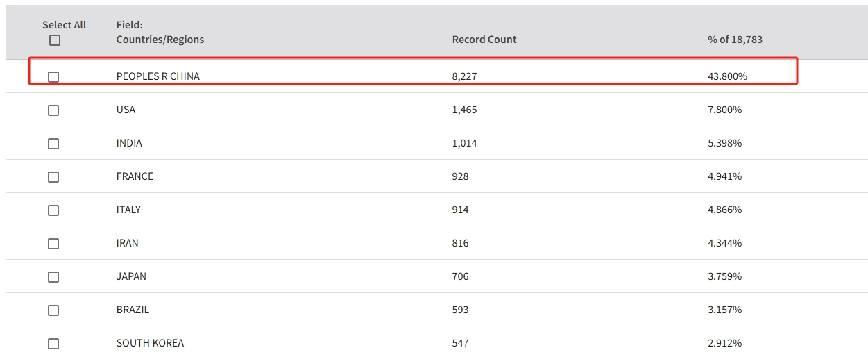Check the PEOPLES R CHINA checkbox
The height and width of the screenshot is (359, 868).
pos(53,77)
